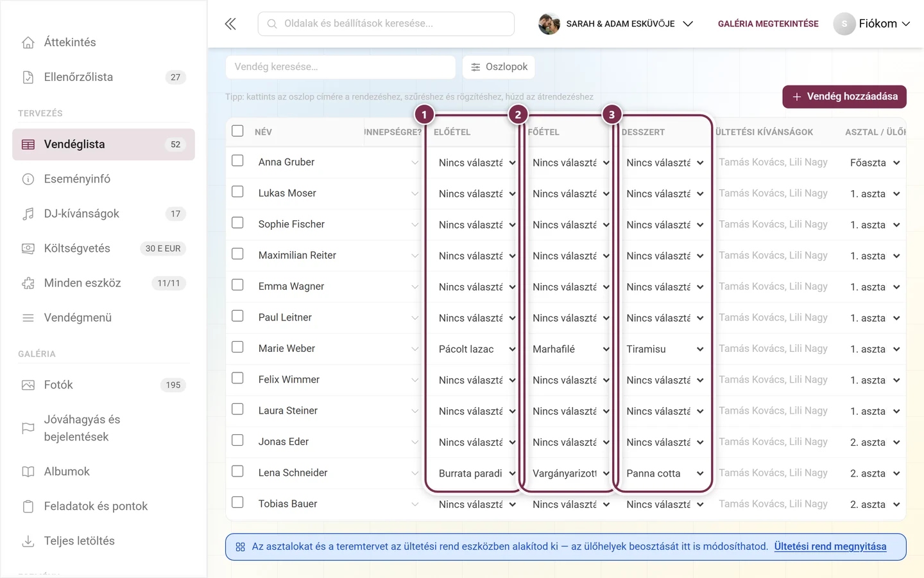Open Anna Gruber's table dropdown Főaszta
This screenshot has height=578, width=924.
click(x=875, y=163)
